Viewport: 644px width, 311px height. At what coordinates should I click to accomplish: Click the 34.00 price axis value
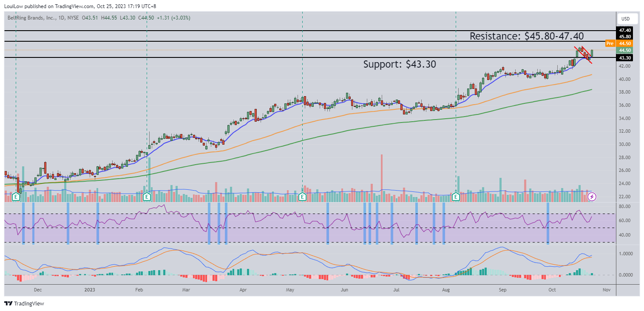tap(624, 118)
